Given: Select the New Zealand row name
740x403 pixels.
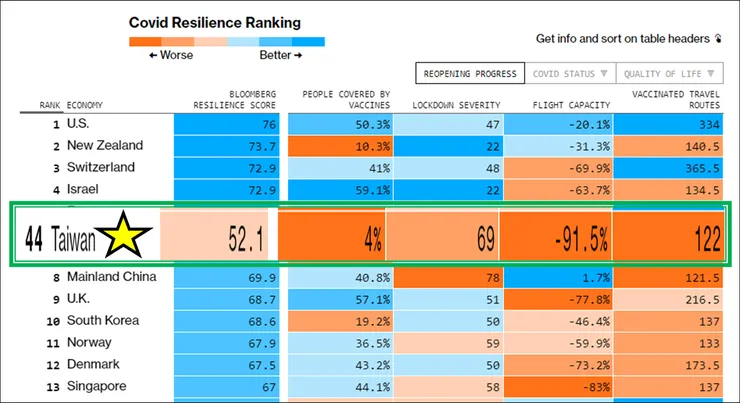Looking at the screenshot, I should coord(104,146).
